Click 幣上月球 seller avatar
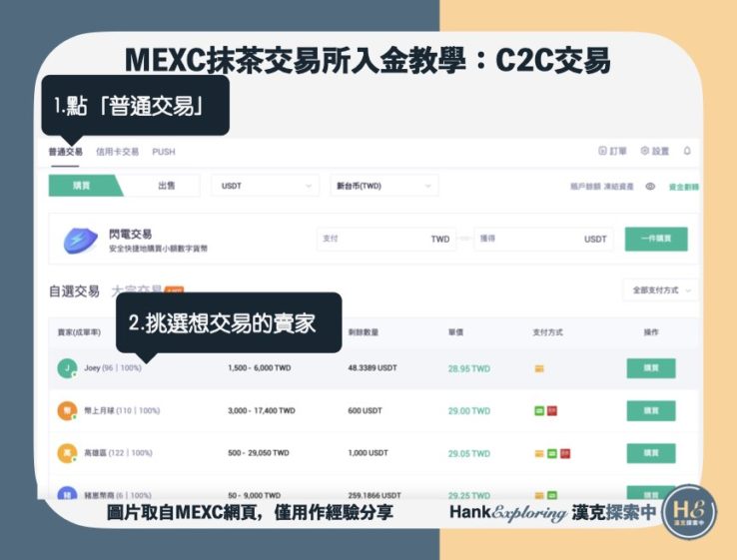This screenshot has height=560, width=737. pyautogui.click(x=67, y=410)
